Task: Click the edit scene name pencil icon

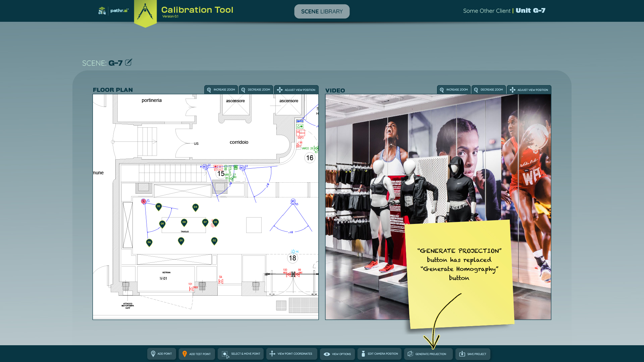Action: pos(128,62)
